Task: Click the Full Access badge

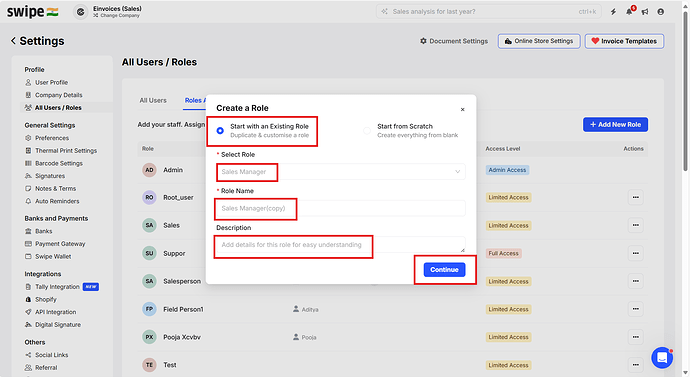Action: click(503, 253)
